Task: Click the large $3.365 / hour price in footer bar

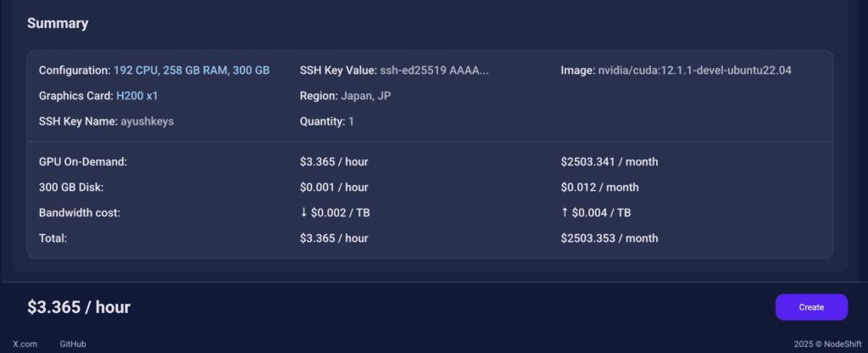Action: 79,307
